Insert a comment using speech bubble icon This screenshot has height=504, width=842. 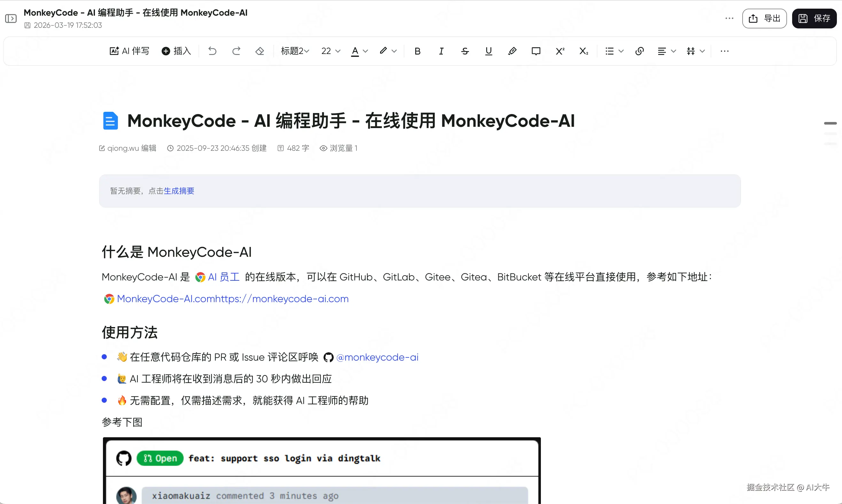[x=536, y=51]
